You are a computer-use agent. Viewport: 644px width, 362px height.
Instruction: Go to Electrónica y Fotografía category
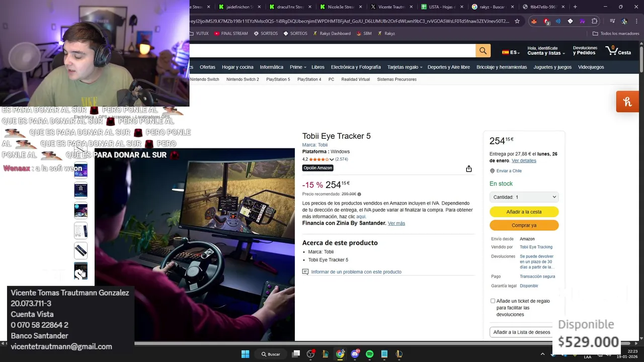tap(356, 67)
